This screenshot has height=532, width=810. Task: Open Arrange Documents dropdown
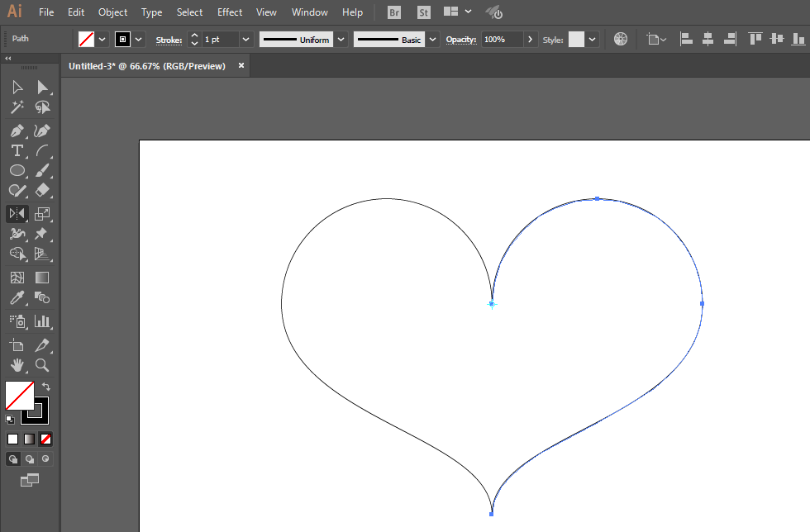(x=458, y=12)
